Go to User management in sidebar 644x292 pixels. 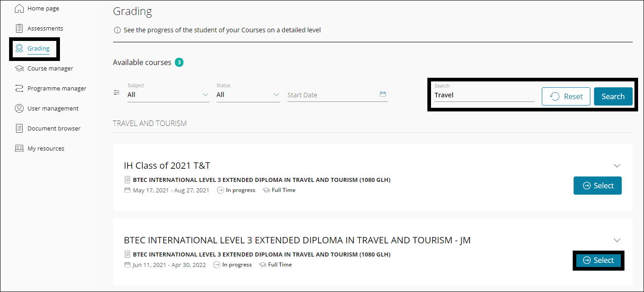point(53,109)
